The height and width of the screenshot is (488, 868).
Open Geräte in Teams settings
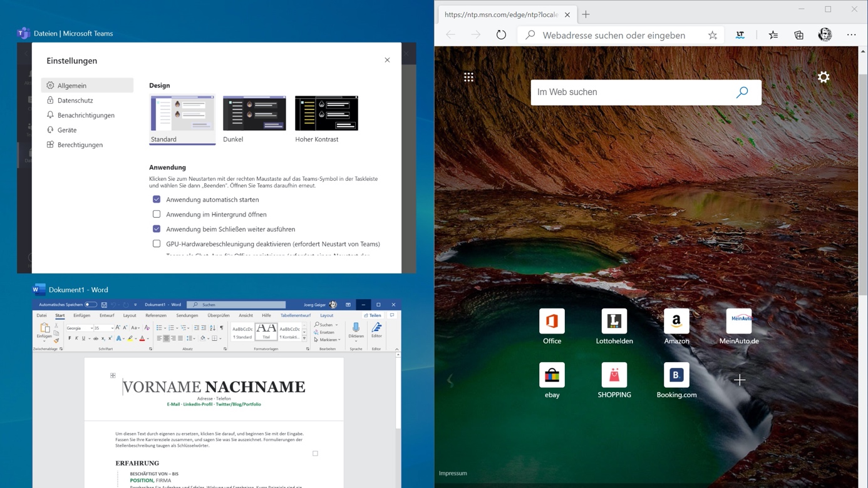pyautogui.click(x=67, y=130)
